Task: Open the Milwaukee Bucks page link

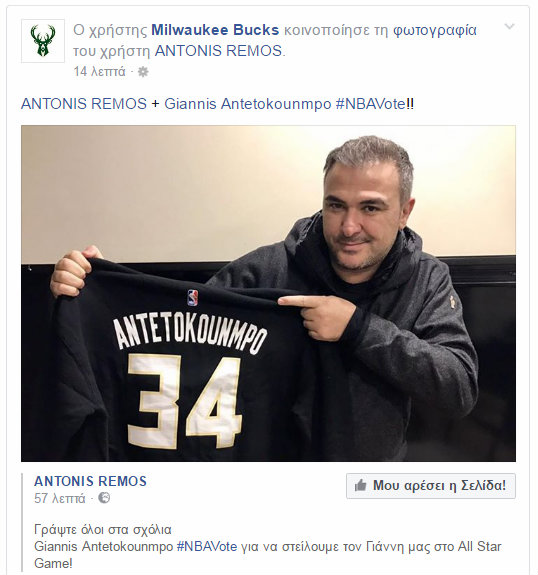Action: point(215,30)
